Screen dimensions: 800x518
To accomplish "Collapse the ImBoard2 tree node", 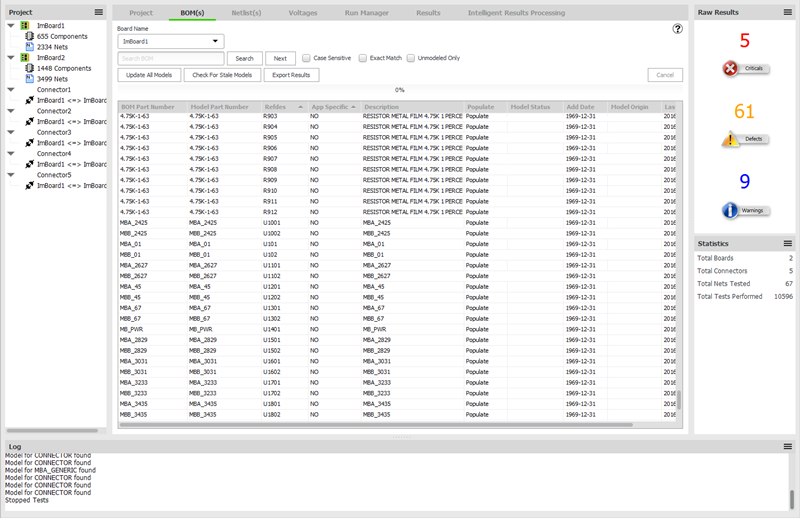I will point(11,58).
